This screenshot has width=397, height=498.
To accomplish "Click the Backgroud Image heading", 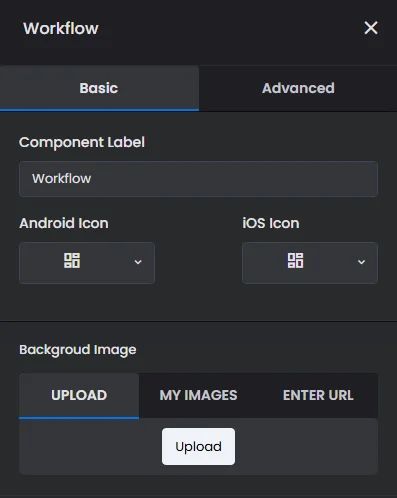I will pyautogui.click(x=78, y=350).
